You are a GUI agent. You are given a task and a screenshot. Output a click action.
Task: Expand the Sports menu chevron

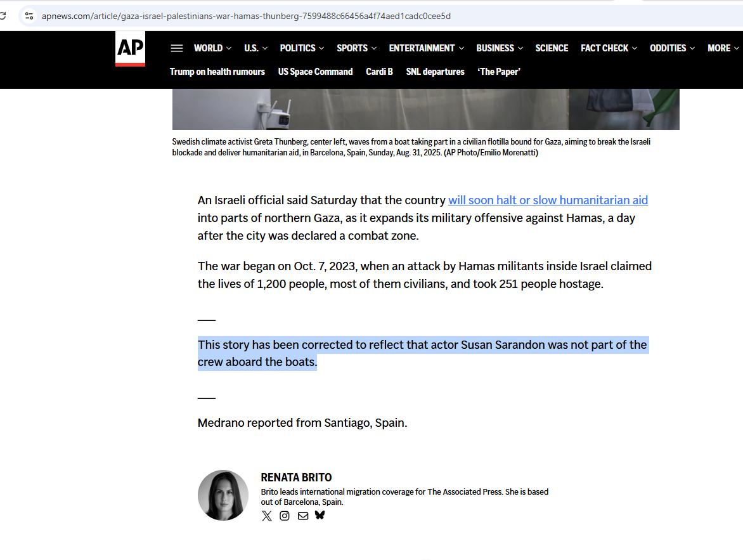point(374,48)
